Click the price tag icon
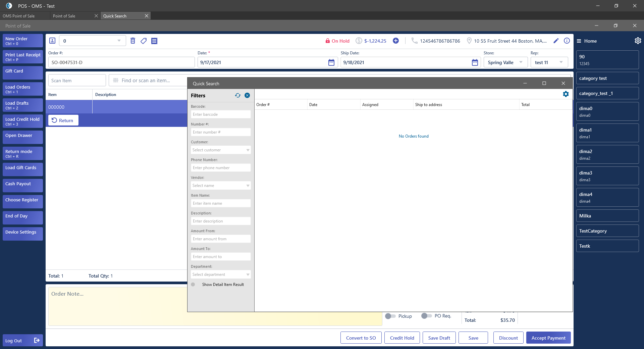The width and height of the screenshot is (644, 349). click(x=144, y=41)
